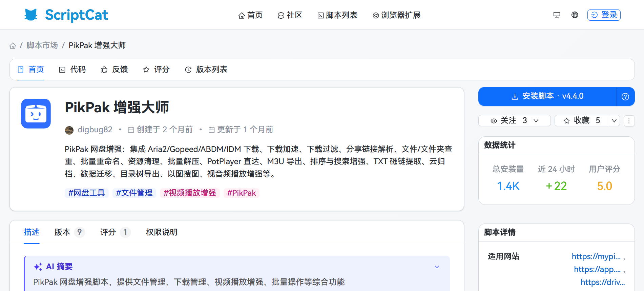
Task: Go to 首页 in top navigation
Action: pos(251,15)
